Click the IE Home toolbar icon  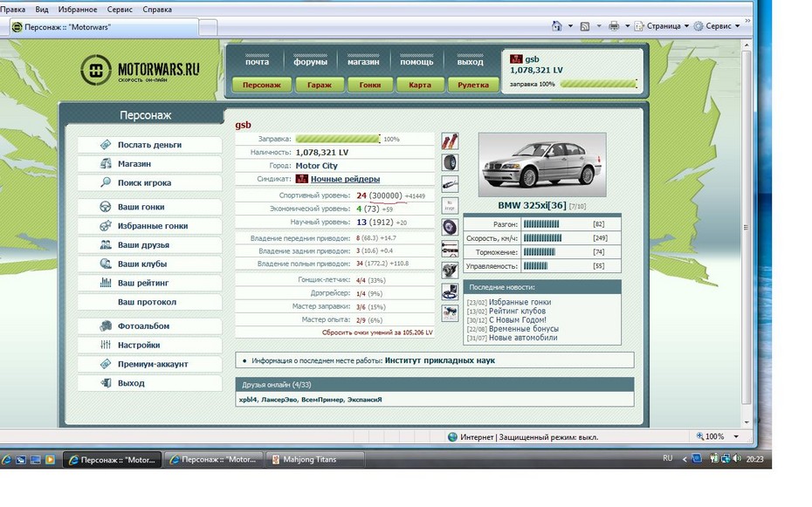click(557, 26)
